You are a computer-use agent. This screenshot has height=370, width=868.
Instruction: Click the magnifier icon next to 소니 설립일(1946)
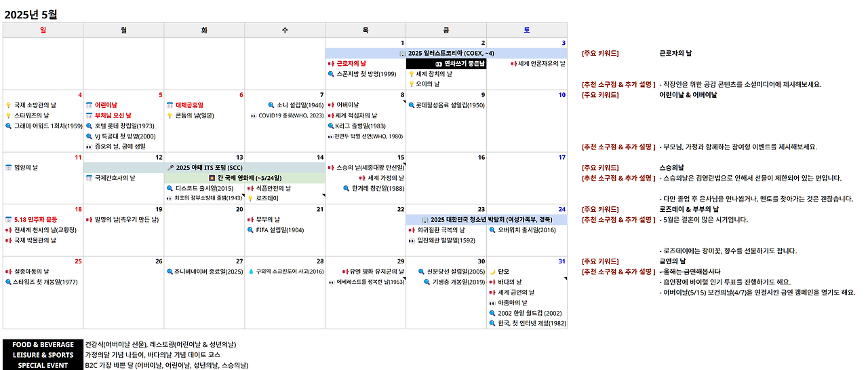point(271,105)
